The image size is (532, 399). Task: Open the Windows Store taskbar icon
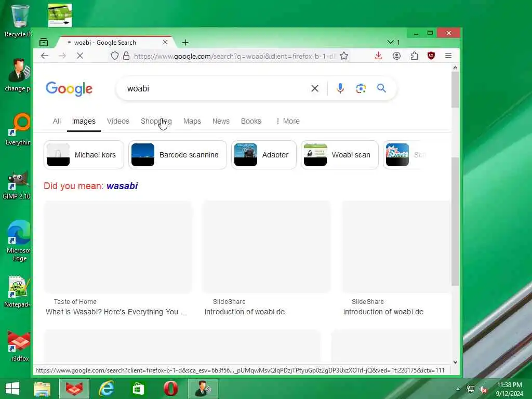click(x=138, y=389)
